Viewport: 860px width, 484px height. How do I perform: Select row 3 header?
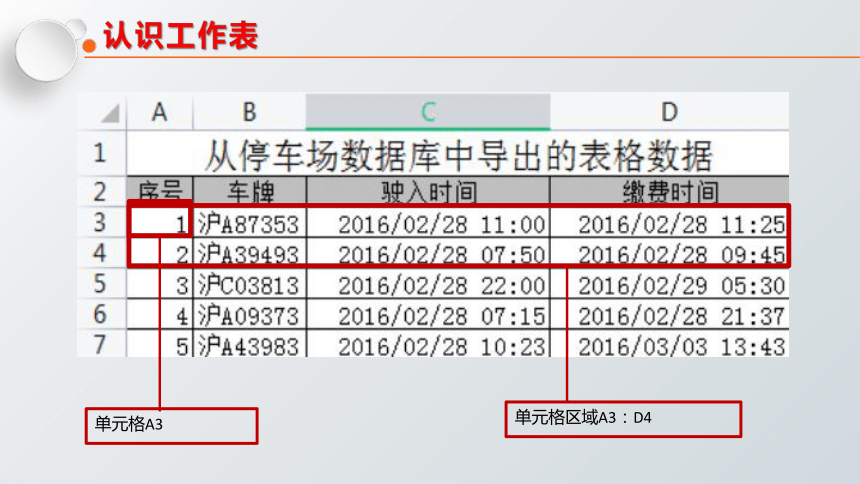click(101, 222)
